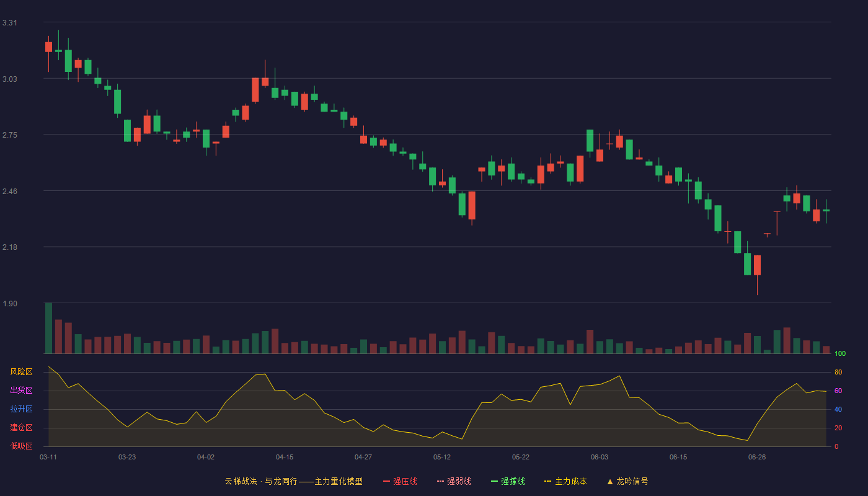Click the 风险区 zone label
The height and width of the screenshot is (496, 868).
(21, 372)
